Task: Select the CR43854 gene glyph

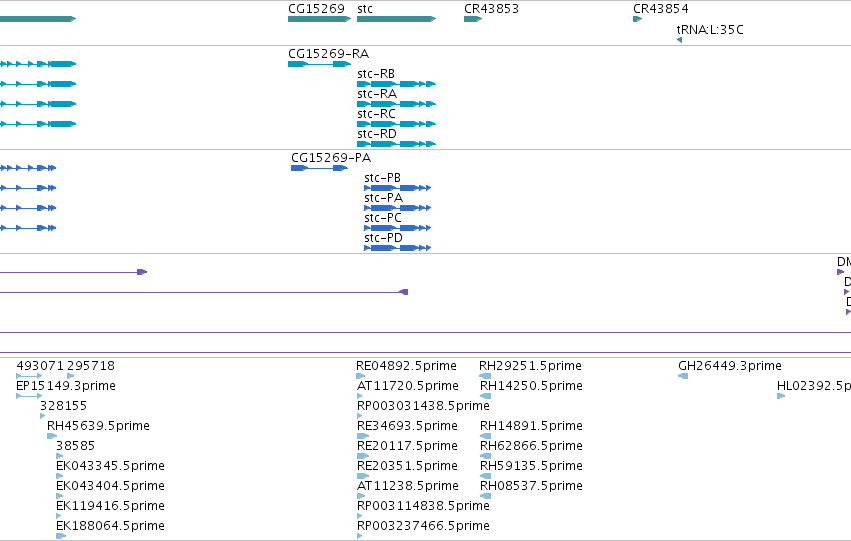Action: point(637,19)
